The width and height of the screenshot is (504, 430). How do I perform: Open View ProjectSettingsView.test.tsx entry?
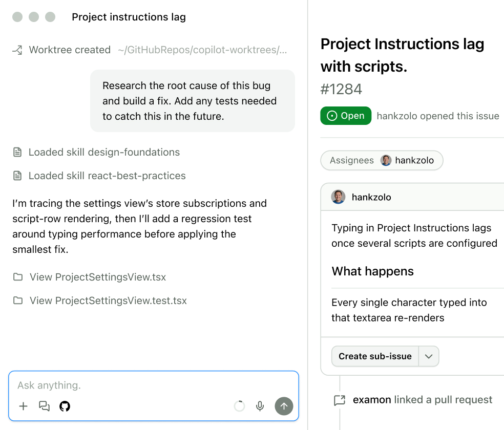100,300
